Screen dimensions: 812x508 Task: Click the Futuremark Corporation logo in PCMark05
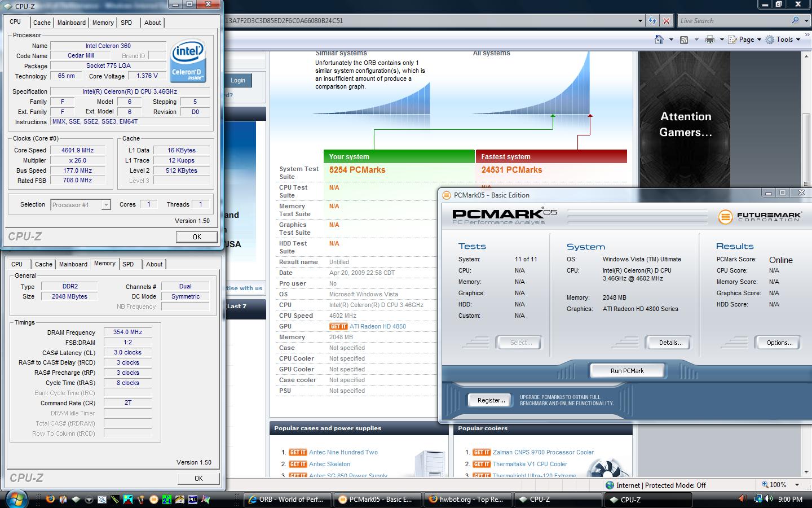pos(760,216)
